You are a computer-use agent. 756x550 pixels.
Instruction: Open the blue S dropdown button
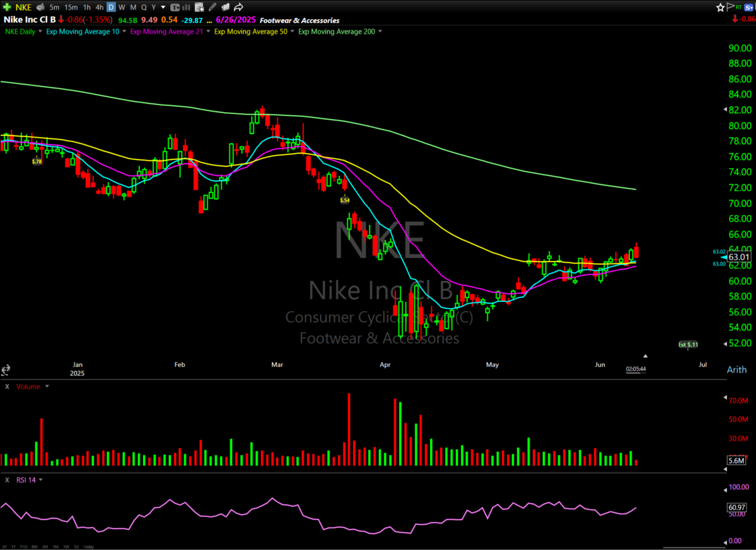pyautogui.click(x=750, y=7)
